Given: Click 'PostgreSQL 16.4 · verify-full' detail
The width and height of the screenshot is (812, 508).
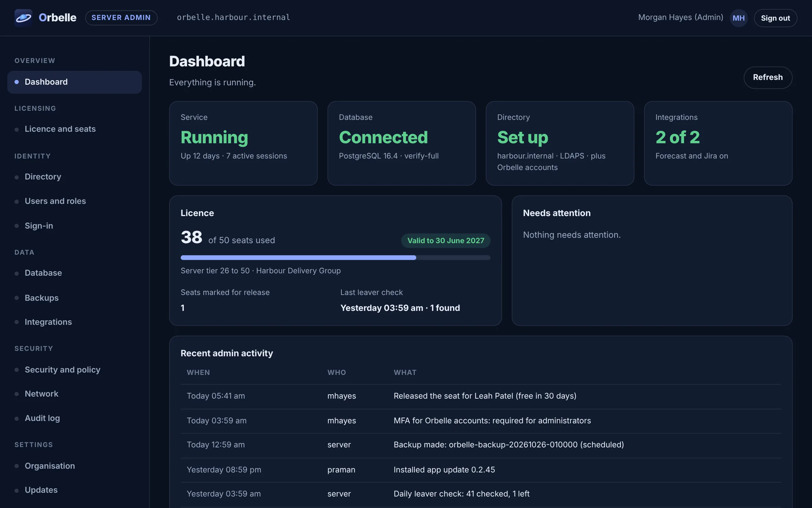Looking at the screenshot, I should tap(389, 156).
